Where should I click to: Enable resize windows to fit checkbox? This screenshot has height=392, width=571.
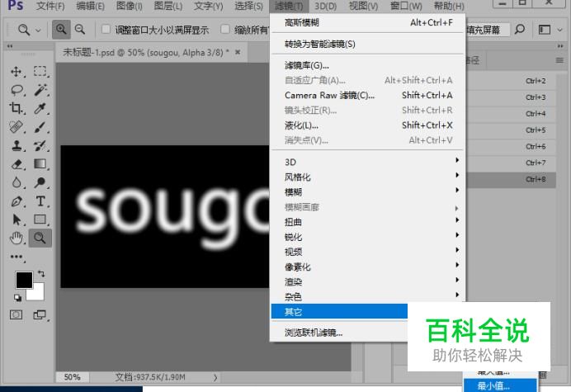pos(106,29)
